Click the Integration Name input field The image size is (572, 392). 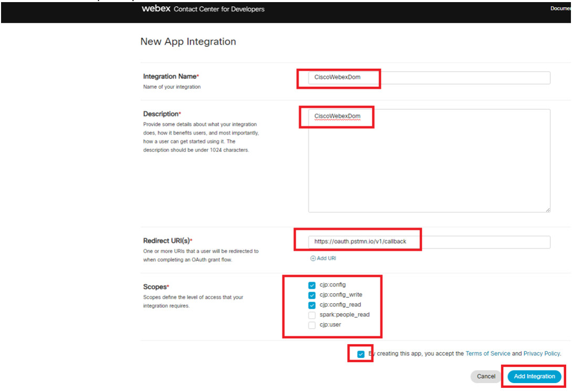(x=429, y=78)
